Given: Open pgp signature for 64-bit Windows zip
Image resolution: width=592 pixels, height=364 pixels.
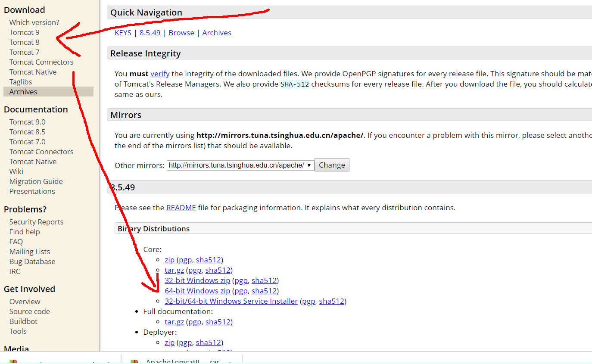Looking at the screenshot, I should point(241,291).
